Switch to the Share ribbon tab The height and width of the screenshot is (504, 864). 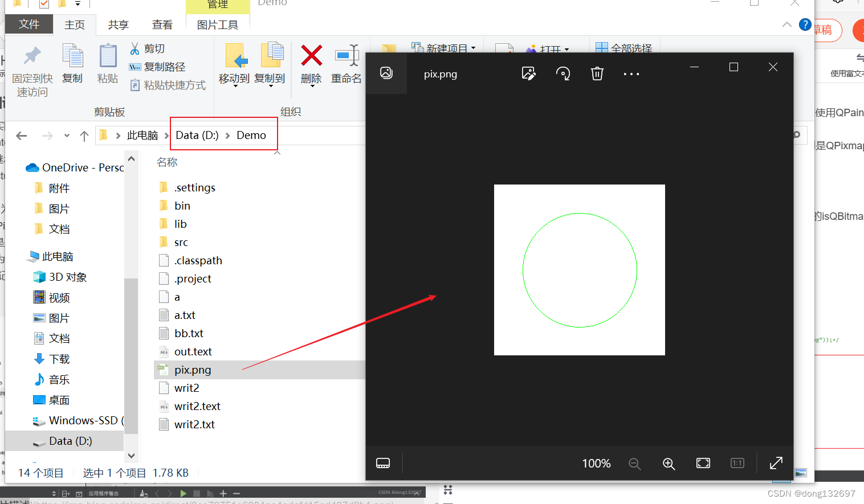[118, 24]
